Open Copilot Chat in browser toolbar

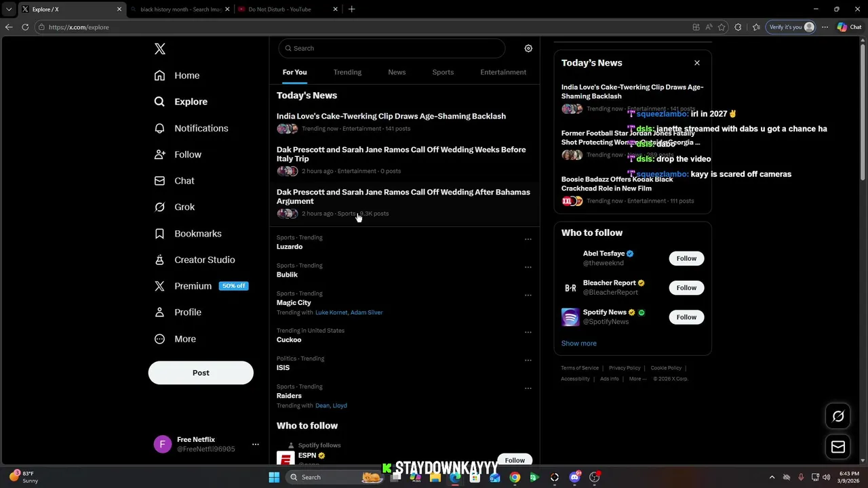click(849, 27)
